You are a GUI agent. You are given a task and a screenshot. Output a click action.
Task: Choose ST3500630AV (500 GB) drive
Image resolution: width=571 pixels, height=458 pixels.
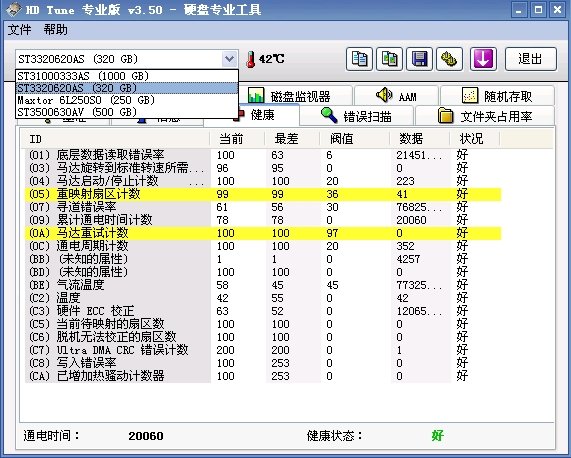click(127, 112)
